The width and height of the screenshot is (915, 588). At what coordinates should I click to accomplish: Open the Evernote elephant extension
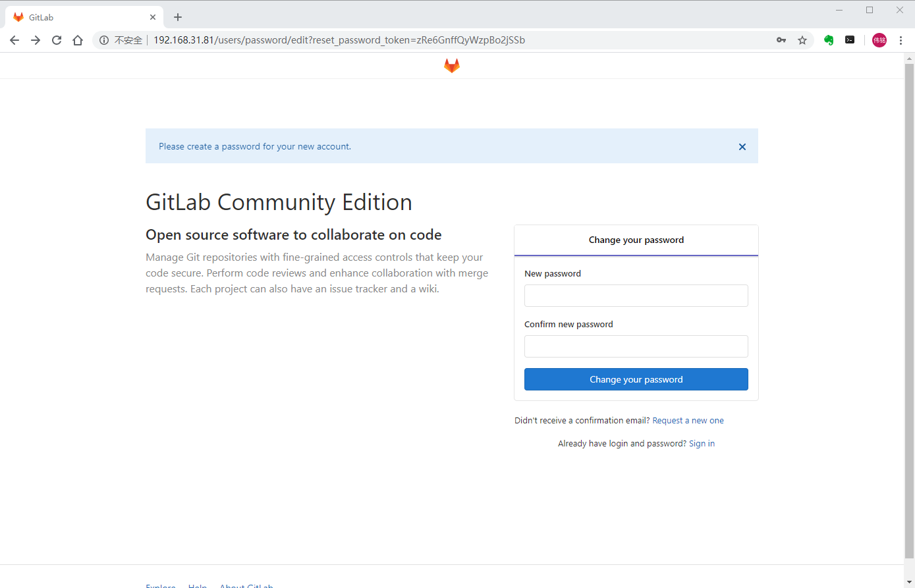click(x=829, y=40)
